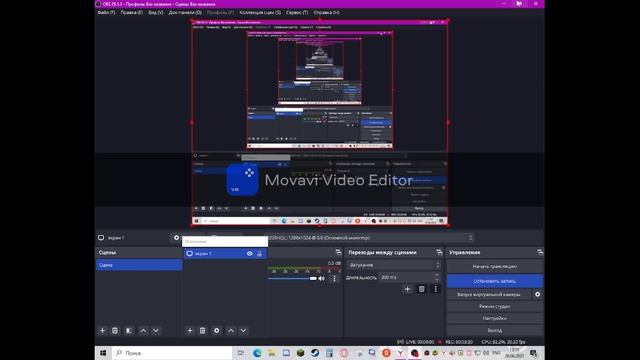This screenshot has width=640, height=360.
Task: Open File Explorer from the taskbar
Action: coord(271,353)
